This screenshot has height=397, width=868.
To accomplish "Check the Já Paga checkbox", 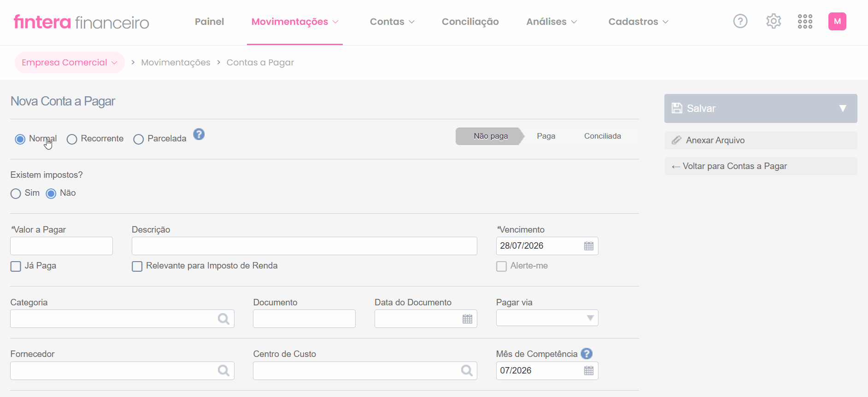I will point(16,266).
